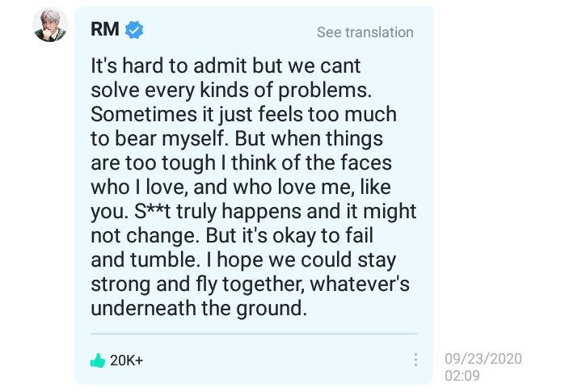Open the three-dot more options menu
The image size is (582, 392).
(415, 360)
